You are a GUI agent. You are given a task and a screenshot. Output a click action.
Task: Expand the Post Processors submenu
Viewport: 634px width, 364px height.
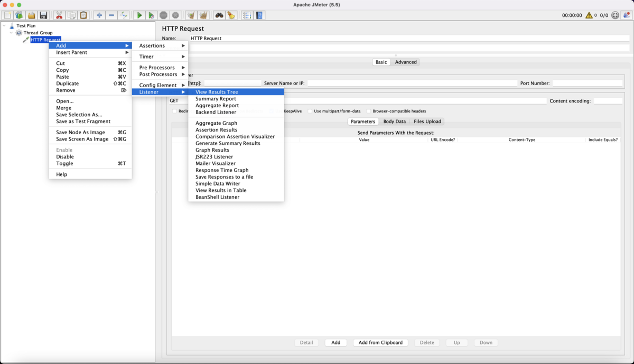click(160, 74)
